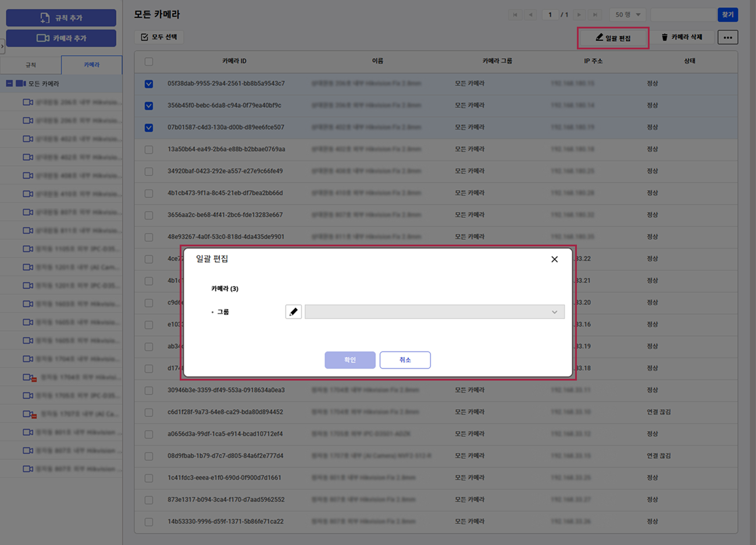Click the search input field next to 찾기
Viewport: 756px width, 545px height.
point(683,15)
